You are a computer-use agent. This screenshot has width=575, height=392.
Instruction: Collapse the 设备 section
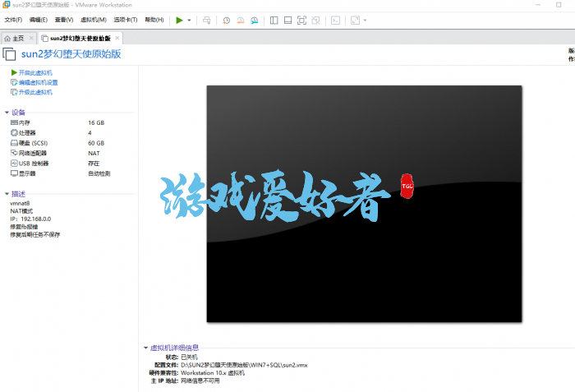(7, 113)
